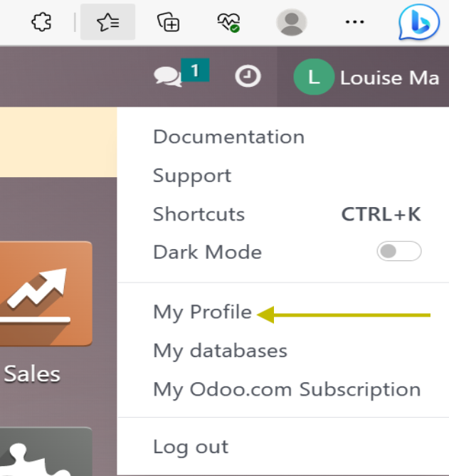Toggle the Dark Mode switch
Screen dimensions: 449x476
pos(398,252)
